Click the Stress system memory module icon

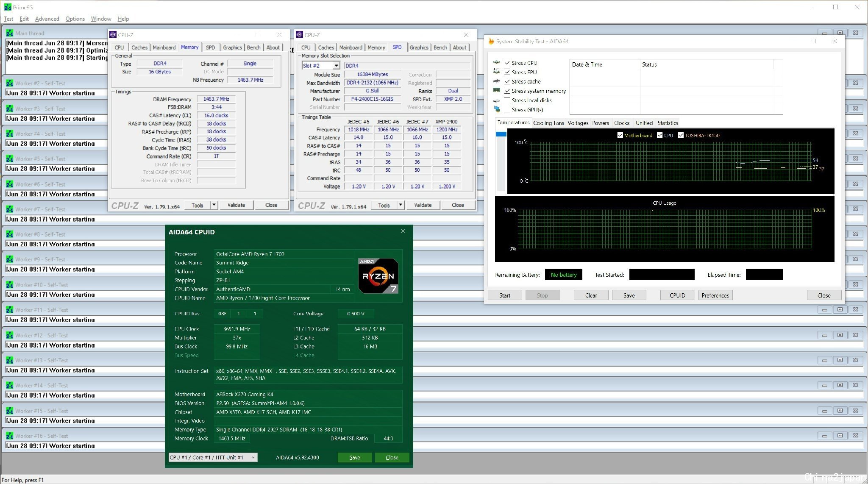pos(497,90)
